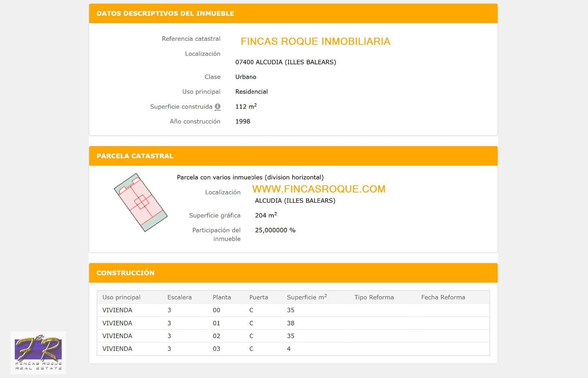This screenshot has height=378, width=588.
Task: Click the Superficie gráfica label
Action: (215, 215)
